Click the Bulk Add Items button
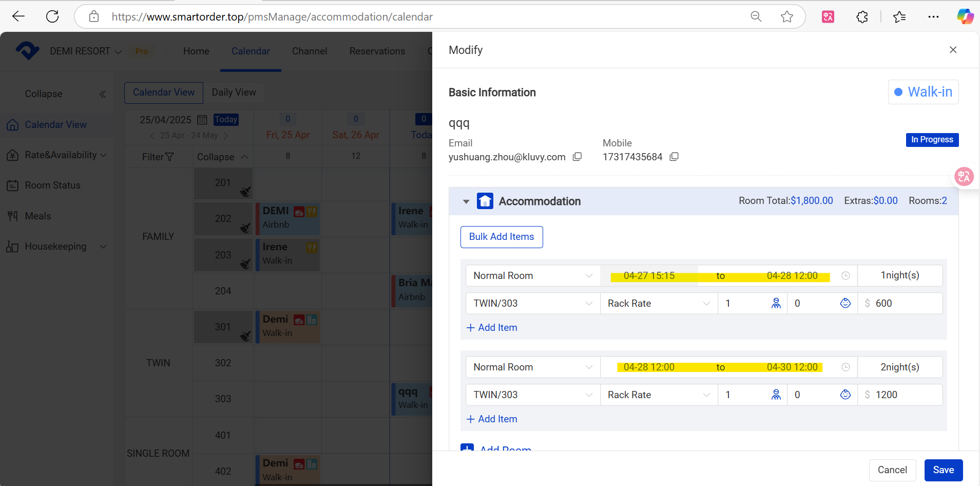The width and height of the screenshot is (980, 486). [501, 237]
